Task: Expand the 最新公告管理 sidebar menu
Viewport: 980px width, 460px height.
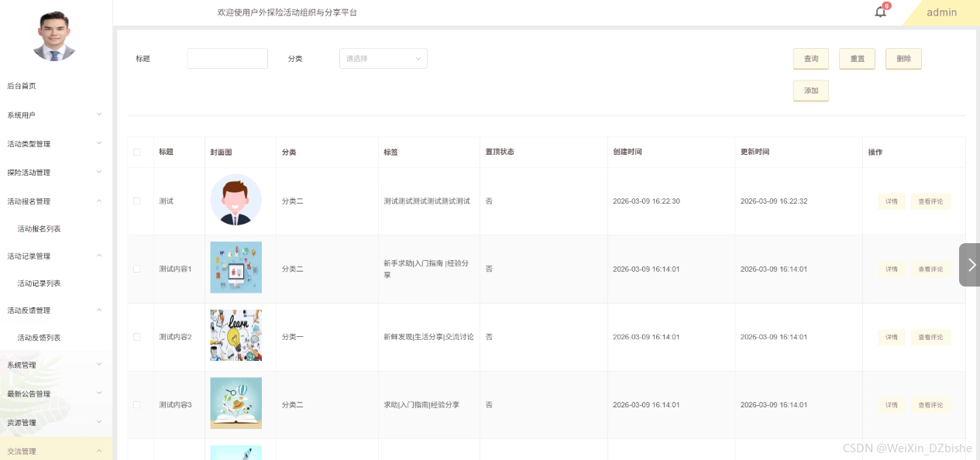Action: (x=56, y=393)
